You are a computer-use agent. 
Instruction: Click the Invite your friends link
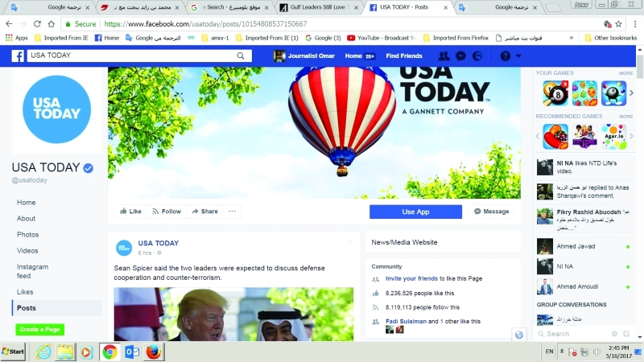click(411, 278)
